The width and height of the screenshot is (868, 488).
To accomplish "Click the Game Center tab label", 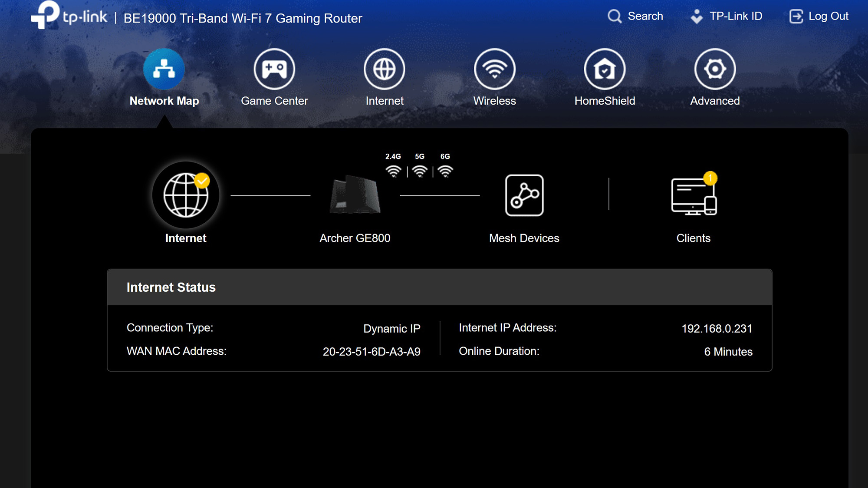I will click(x=274, y=101).
